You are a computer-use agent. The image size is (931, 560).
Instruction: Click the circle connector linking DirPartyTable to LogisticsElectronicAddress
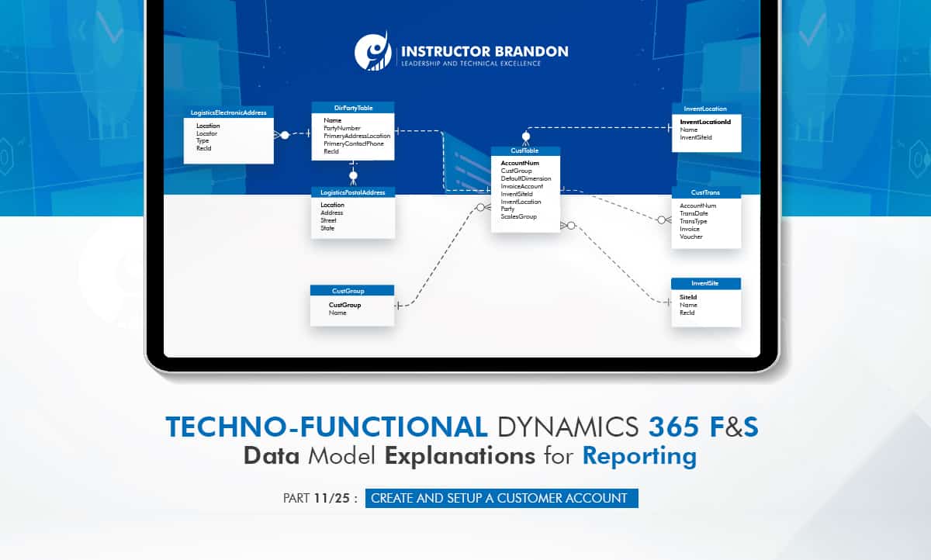click(284, 135)
